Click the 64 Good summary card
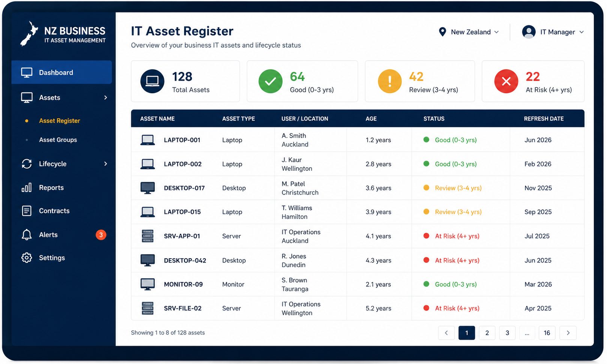This screenshot has height=364, width=607. [x=302, y=81]
